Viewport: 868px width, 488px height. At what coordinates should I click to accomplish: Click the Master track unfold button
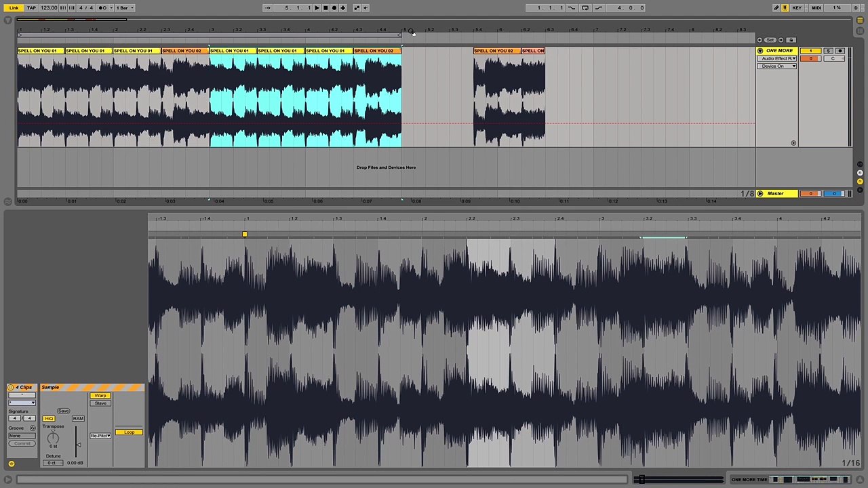[760, 194]
